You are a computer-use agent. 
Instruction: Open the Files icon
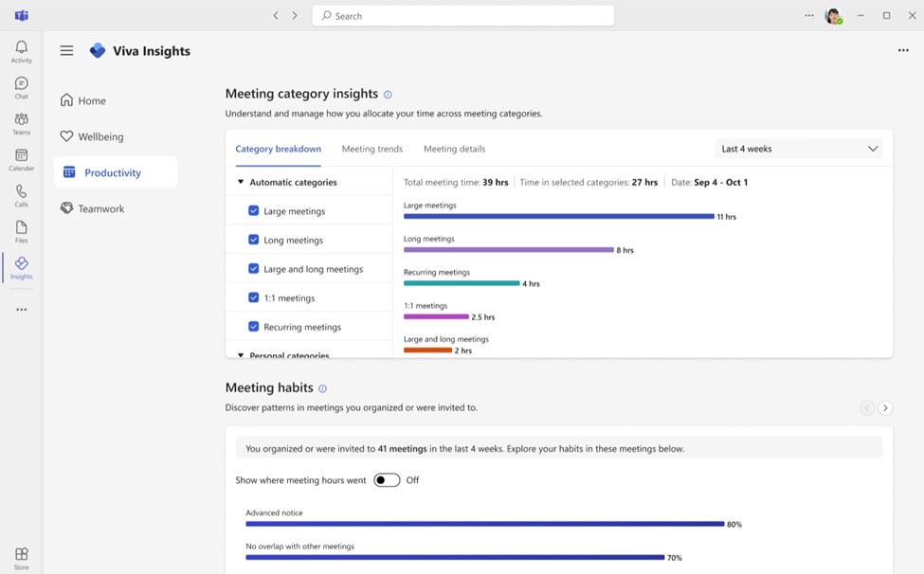(21, 227)
